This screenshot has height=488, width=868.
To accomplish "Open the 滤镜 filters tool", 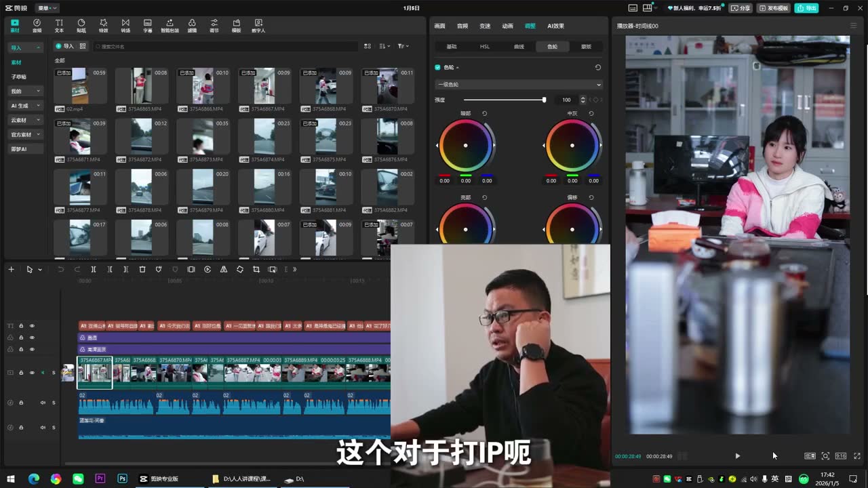I will pyautogui.click(x=192, y=26).
